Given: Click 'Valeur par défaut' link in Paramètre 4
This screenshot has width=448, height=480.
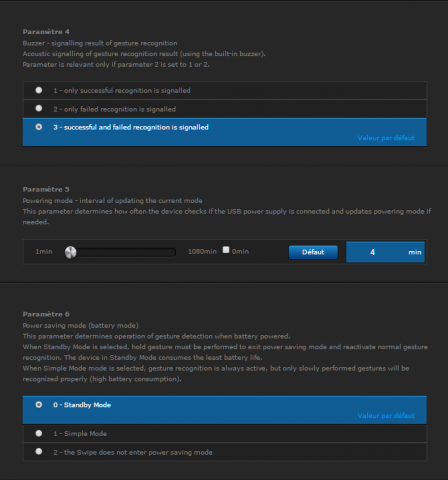Looking at the screenshot, I should [x=386, y=138].
